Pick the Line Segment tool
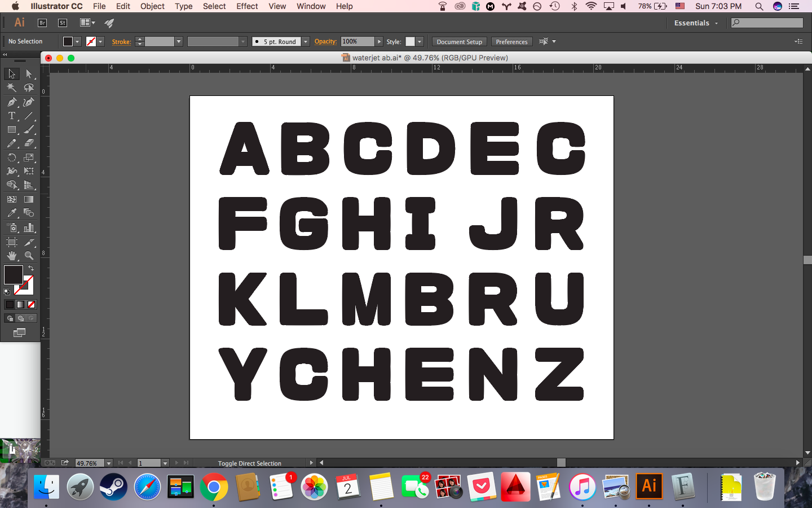Image resolution: width=812 pixels, height=508 pixels. 29,116
